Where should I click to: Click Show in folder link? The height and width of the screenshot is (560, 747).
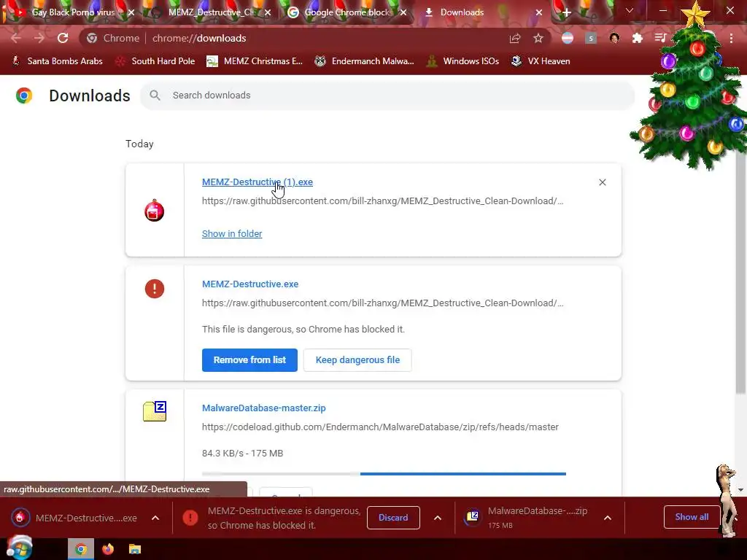pyautogui.click(x=232, y=234)
